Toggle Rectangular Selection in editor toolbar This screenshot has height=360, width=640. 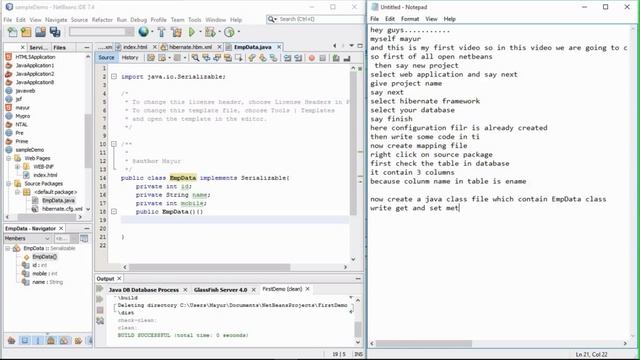coord(238,58)
